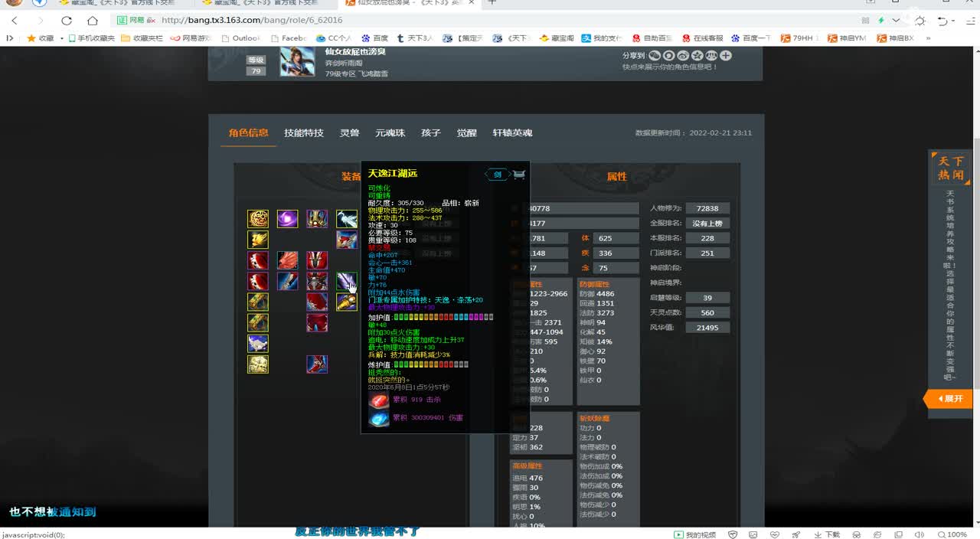
Task: Open the 下载 downloads in status bar
Action: [x=828, y=534]
